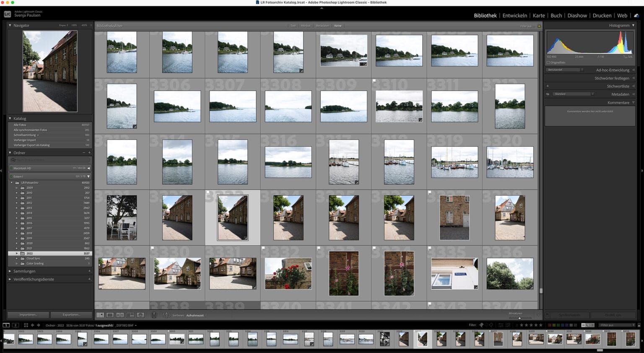This screenshot has height=353, width=644.
Task: Open people view icon
Action: coord(140,315)
